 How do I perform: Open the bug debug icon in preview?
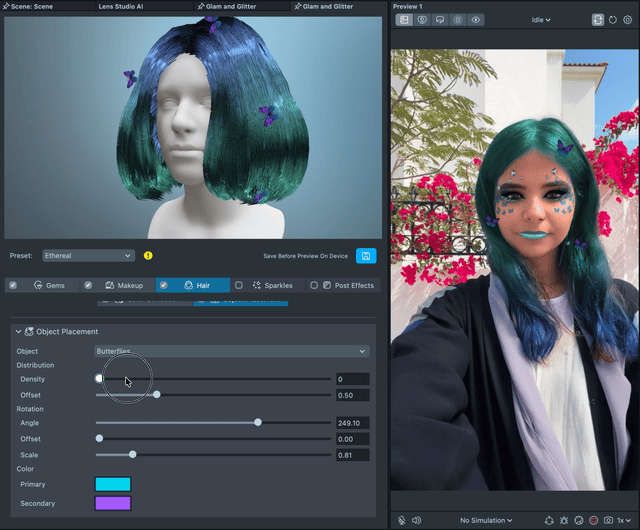[564, 520]
